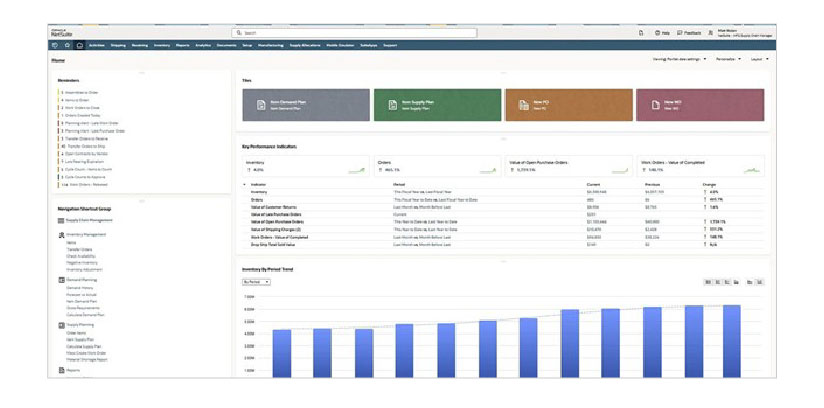
Task: Open the Mobile Emulator menu
Action: [341, 45]
